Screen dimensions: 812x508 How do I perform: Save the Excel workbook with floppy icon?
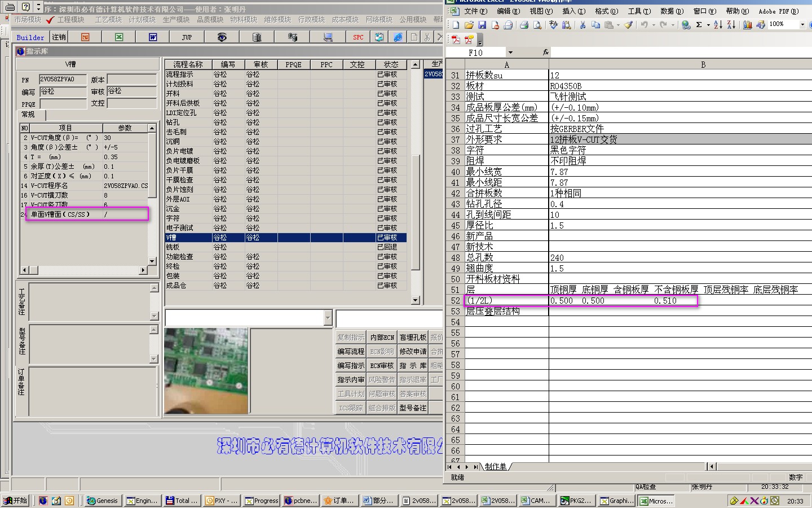(482, 25)
